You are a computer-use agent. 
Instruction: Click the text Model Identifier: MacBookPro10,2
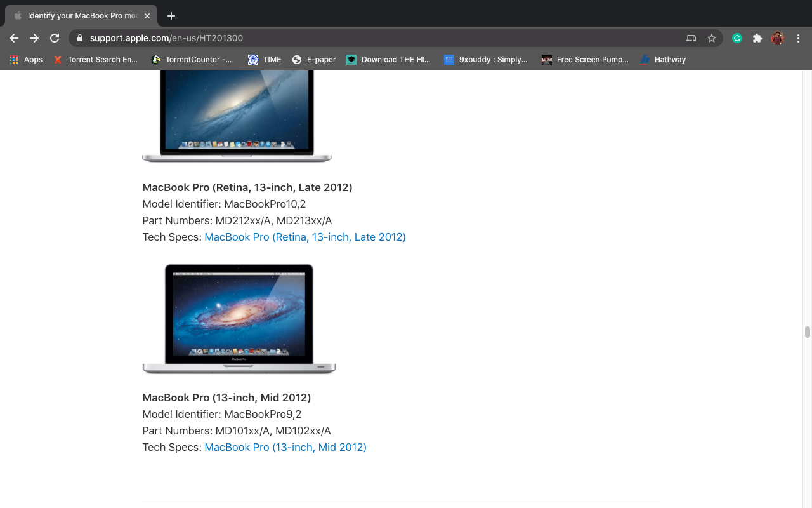(x=224, y=204)
